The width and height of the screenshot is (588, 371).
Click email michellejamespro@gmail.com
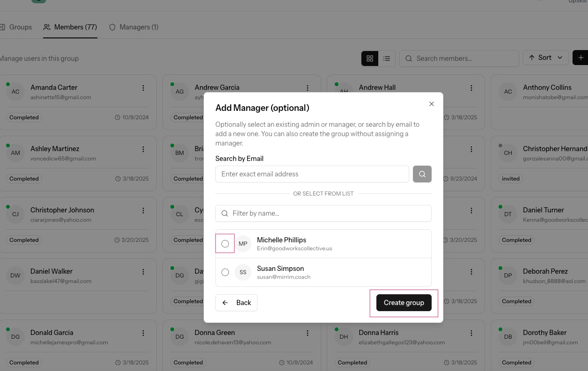tap(69, 342)
